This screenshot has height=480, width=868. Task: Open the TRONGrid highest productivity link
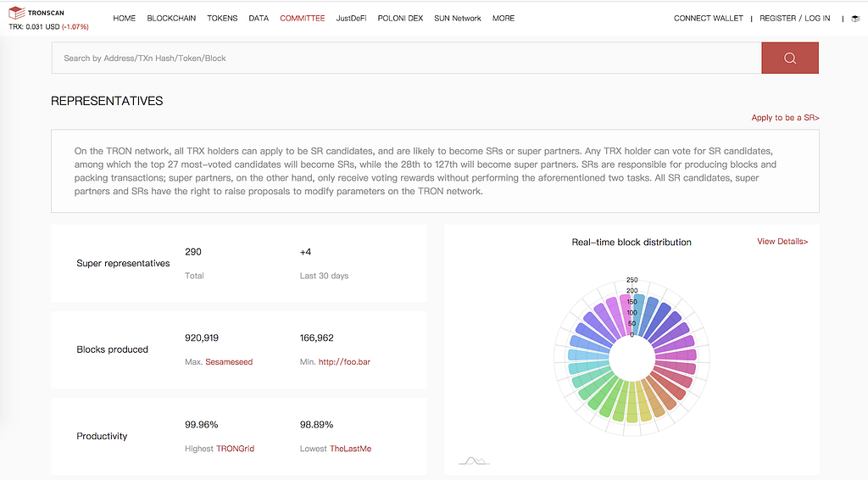tap(236, 449)
